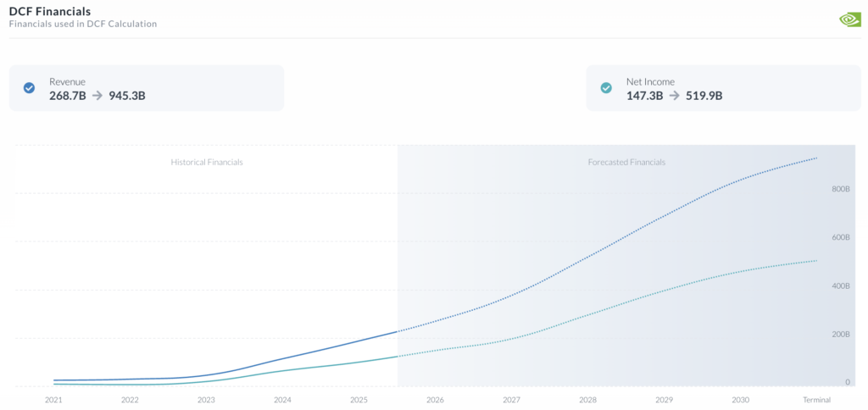Click the 2030 x-axis label
The height and width of the screenshot is (410, 868).
740,399
